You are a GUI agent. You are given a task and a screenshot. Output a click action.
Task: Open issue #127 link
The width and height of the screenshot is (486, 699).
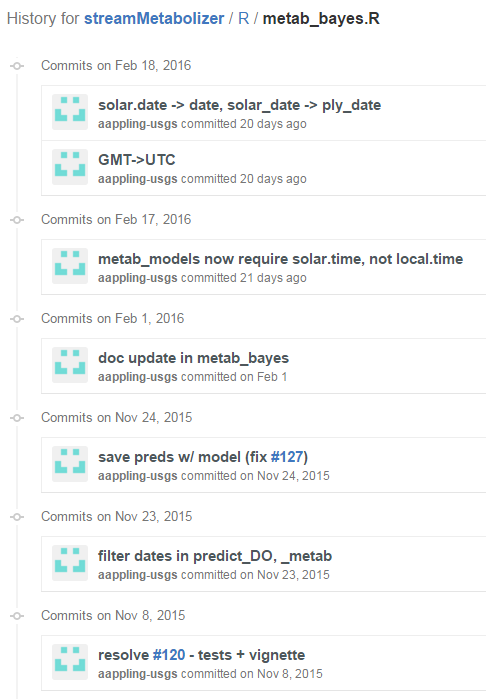coord(287,457)
